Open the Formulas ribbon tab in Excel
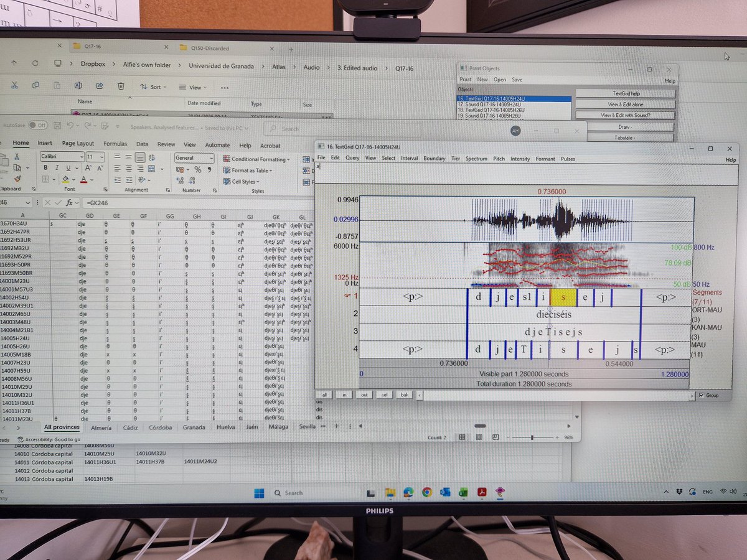747x560 pixels. [x=115, y=144]
